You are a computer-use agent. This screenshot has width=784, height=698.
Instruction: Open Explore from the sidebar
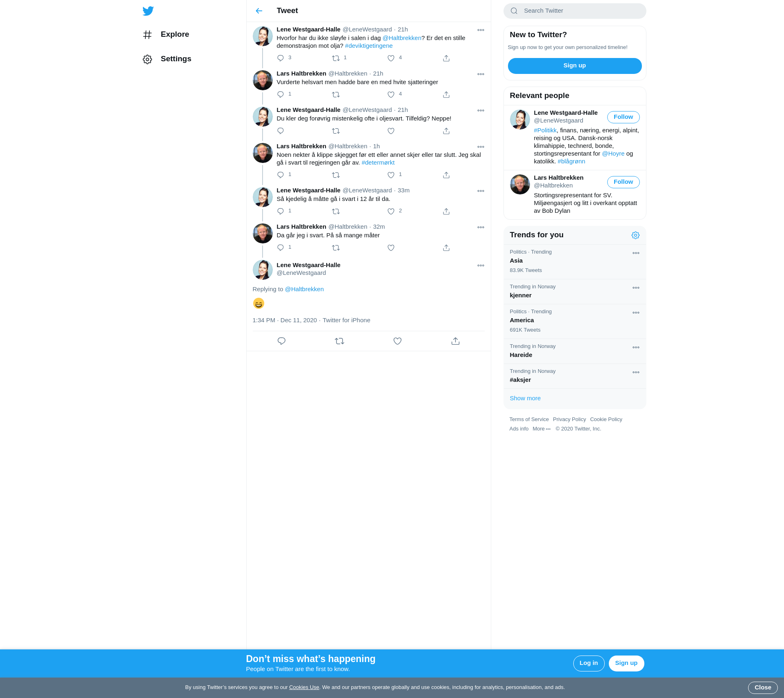tap(166, 35)
